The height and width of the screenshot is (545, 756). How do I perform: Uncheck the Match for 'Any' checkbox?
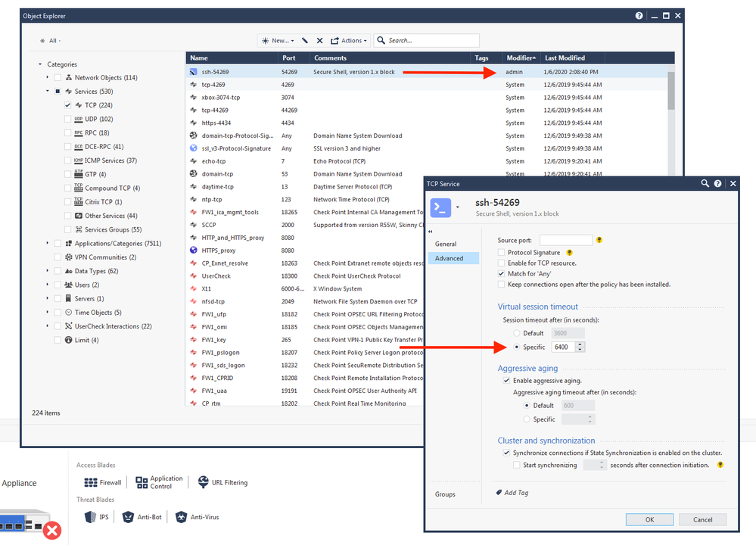502,273
